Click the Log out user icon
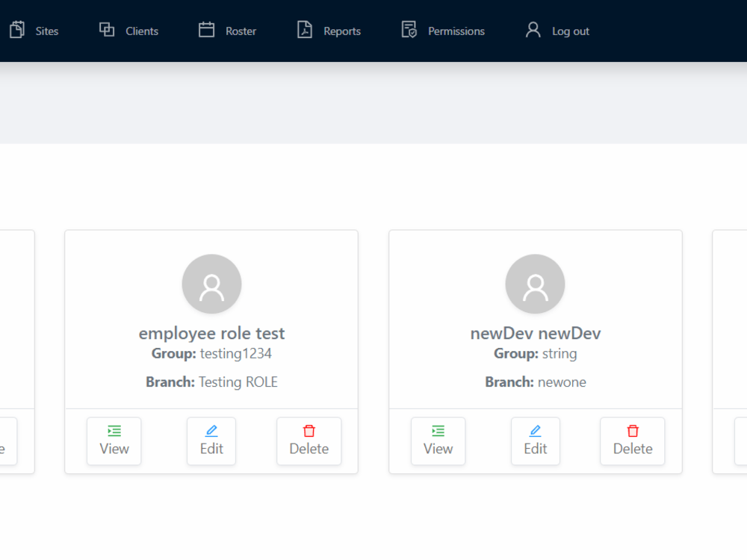Image resolution: width=747 pixels, height=560 pixels. pyautogui.click(x=533, y=30)
